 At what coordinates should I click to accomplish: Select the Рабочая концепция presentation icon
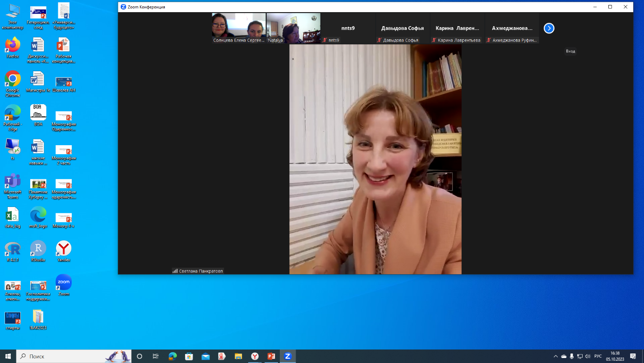coord(64,50)
